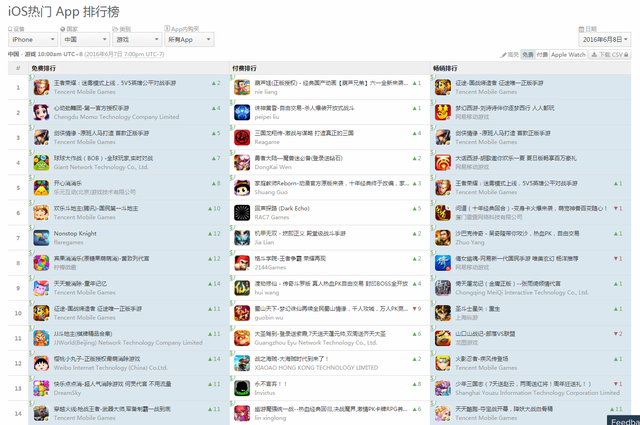Click the Giant Network Technology Co., Ltd. link
This screenshot has width=640, height=425.
pos(101,167)
